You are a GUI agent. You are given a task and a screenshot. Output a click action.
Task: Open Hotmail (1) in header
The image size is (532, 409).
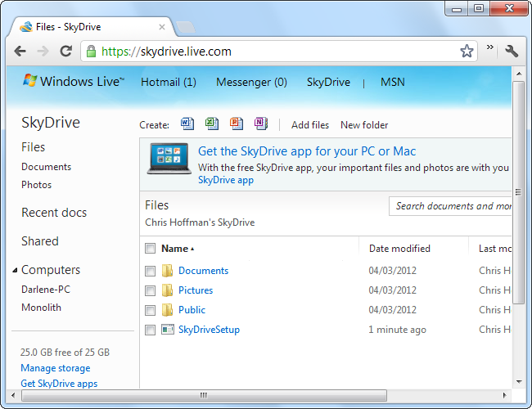coord(169,82)
